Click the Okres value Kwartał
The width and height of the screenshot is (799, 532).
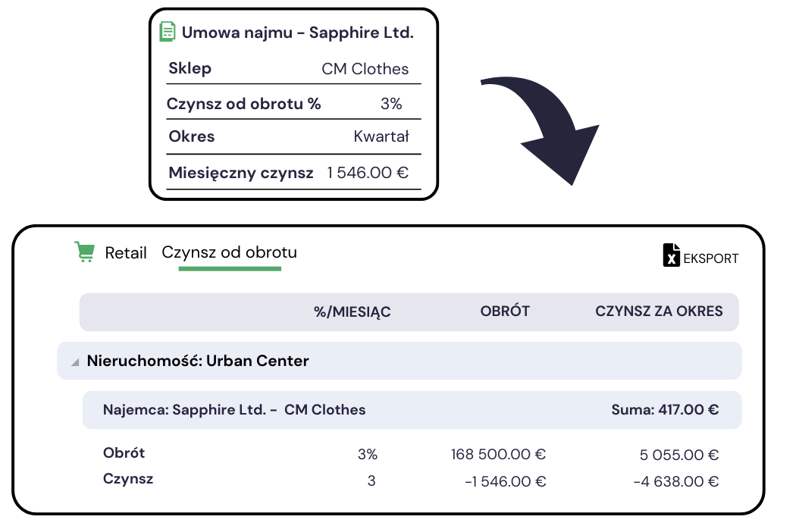click(381, 136)
